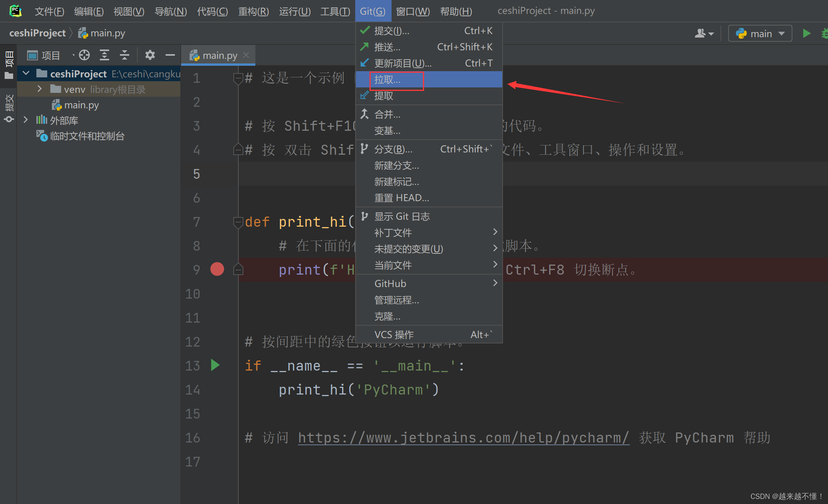
Task: Toggle the breakpoint on line 9
Action: [217, 269]
